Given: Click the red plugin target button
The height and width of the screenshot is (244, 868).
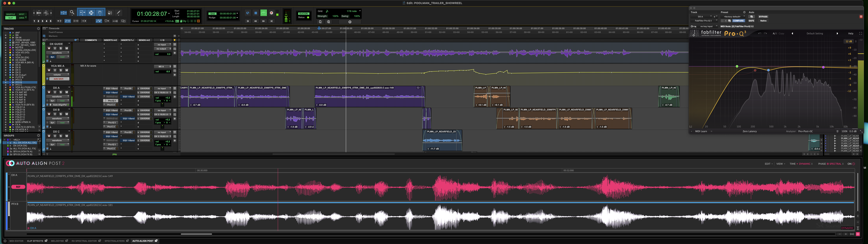Looking at the screenshot, I should 861,16.
